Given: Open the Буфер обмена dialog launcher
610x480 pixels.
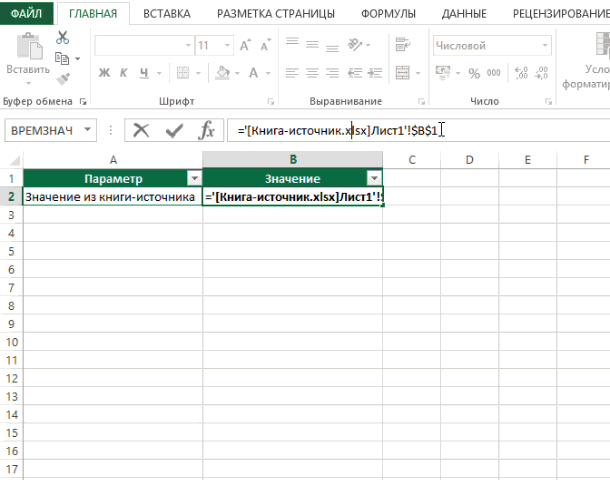Looking at the screenshot, I should 83,102.
